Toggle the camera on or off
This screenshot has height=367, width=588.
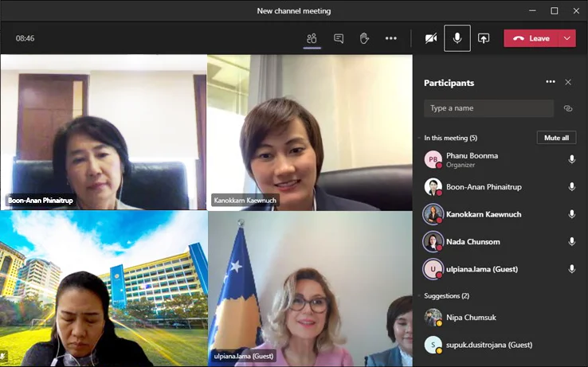click(430, 38)
